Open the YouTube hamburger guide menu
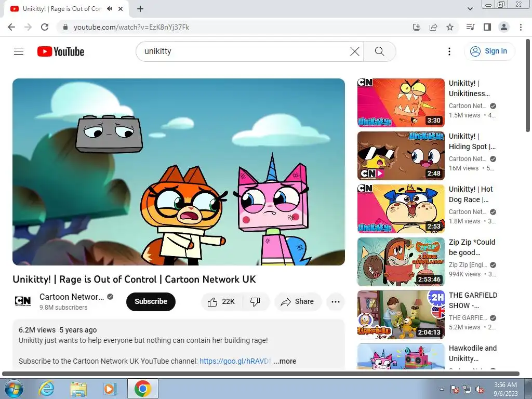The image size is (532, 399). (x=19, y=51)
